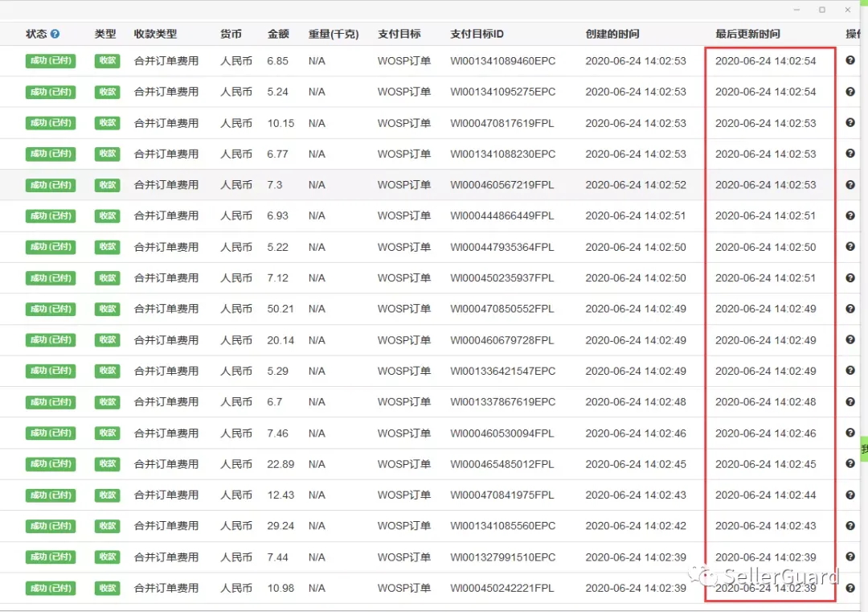The height and width of the screenshot is (612, 868).
Task: Click help icon in row WI000470817619FPL
Action: 850,122
